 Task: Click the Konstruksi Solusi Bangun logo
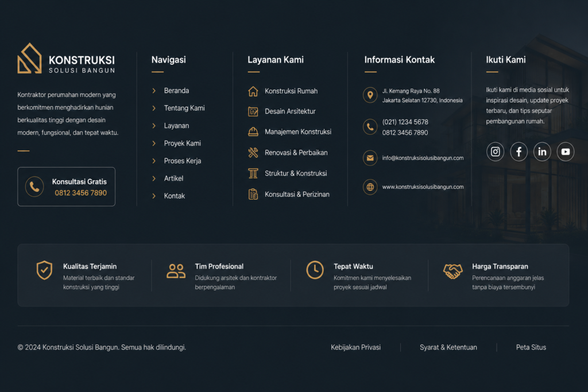pyautogui.click(x=66, y=59)
